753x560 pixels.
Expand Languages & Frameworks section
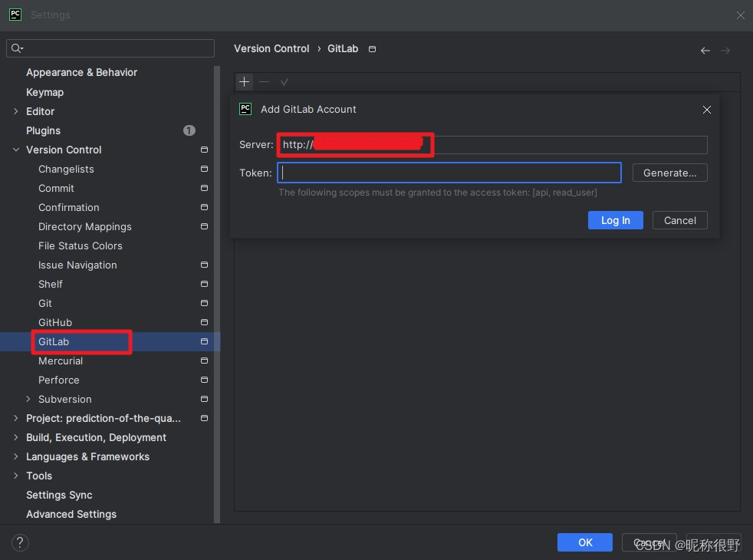(x=16, y=456)
